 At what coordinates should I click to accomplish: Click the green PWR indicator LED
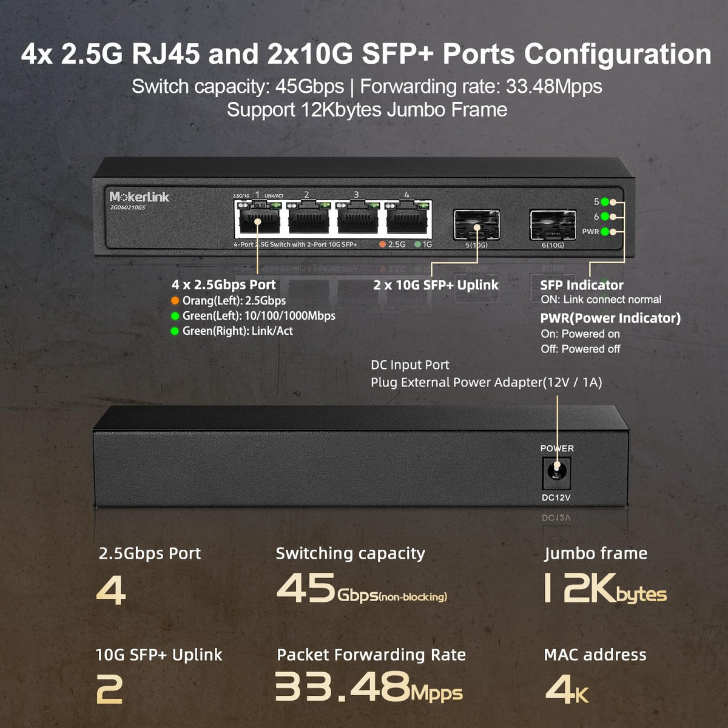(605, 232)
